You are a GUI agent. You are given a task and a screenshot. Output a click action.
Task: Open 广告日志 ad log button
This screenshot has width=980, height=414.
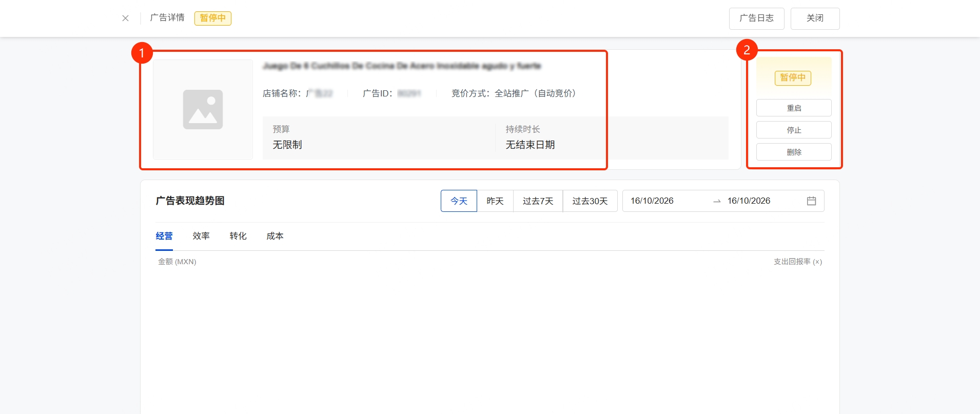756,18
